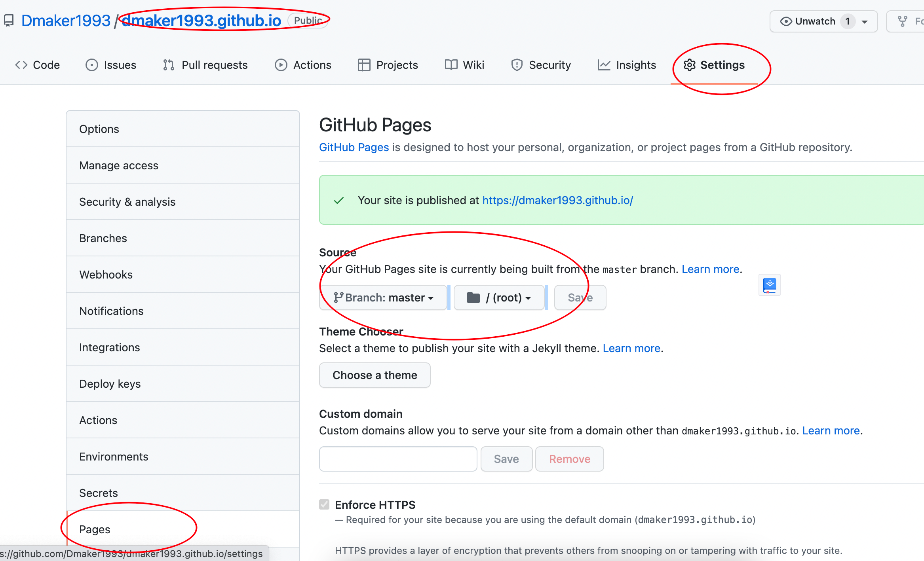This screenshot has height=561, width=924.
Task: Click the Pull requests branch icon
Action: [169, 65]
